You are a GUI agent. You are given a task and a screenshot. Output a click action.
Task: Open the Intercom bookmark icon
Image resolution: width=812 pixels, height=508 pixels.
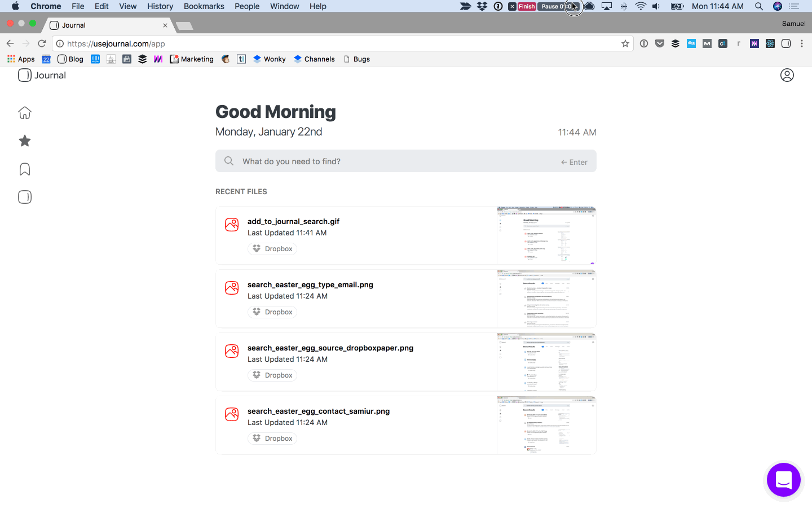(95, 59)
